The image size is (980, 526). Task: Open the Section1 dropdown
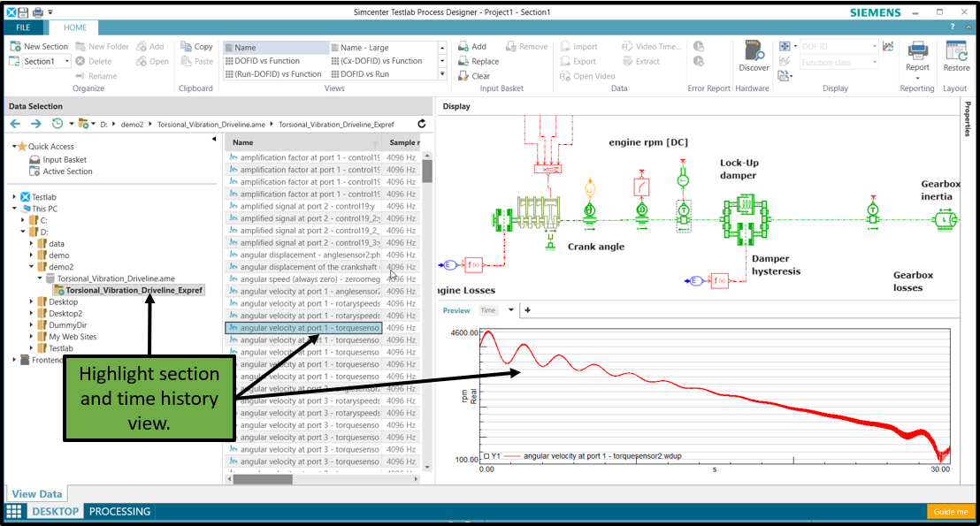[x=66, y=61]
